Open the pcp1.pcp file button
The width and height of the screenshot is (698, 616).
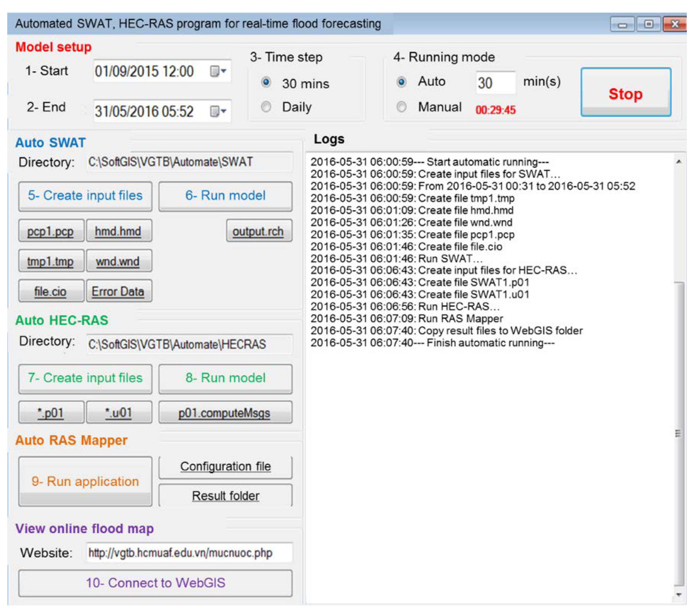click(x=50, y=231)
